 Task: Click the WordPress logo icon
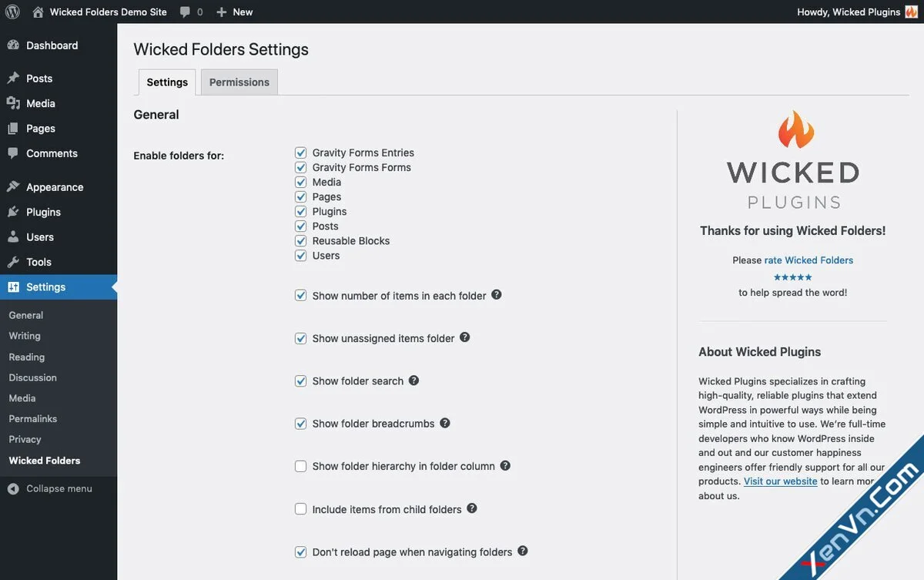pyautogui.click(x=12, y=12)
